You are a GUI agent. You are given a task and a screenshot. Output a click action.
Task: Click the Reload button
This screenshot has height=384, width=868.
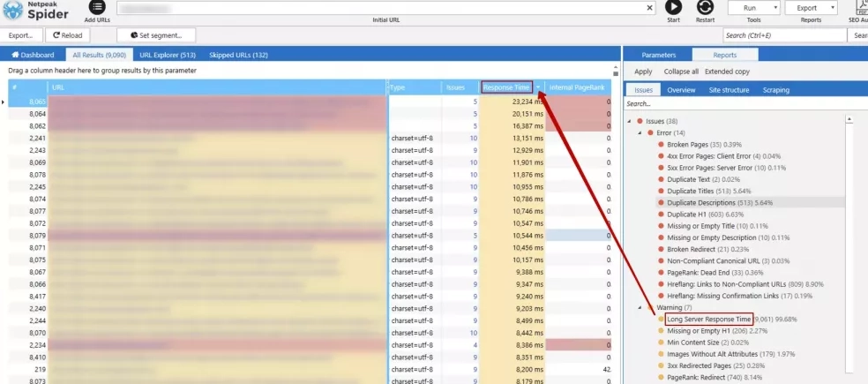click(68, 35)
